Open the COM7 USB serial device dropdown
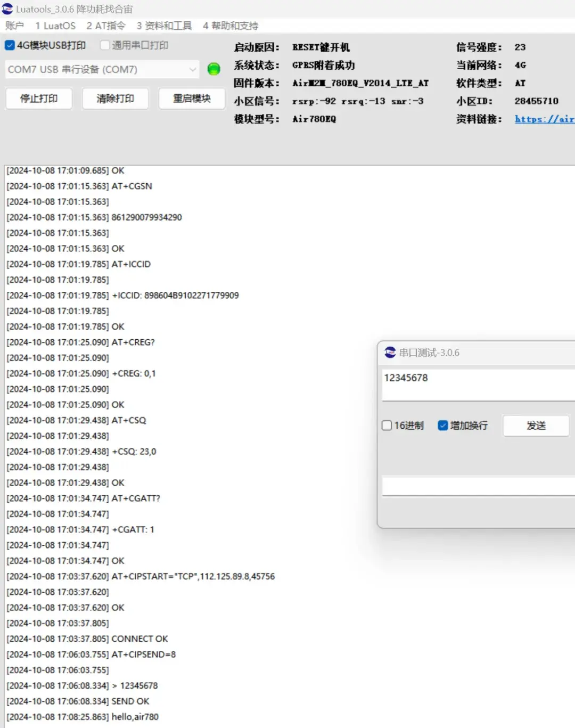Image resolution: width=575 pixels, height=728 pixels. coord(102,69)
